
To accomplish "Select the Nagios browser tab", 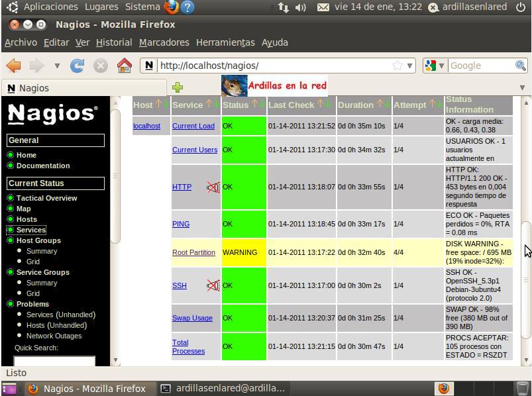I will (x=84, y=88).
